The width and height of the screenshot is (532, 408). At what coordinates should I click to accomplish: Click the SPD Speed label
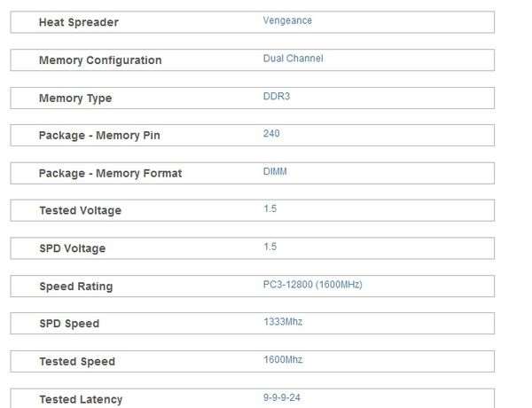(69, 324)
